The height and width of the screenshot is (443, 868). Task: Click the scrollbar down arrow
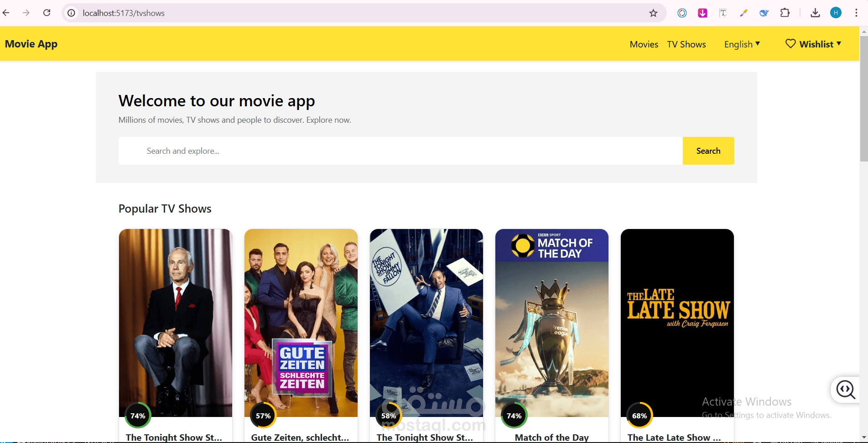(864, 438)
